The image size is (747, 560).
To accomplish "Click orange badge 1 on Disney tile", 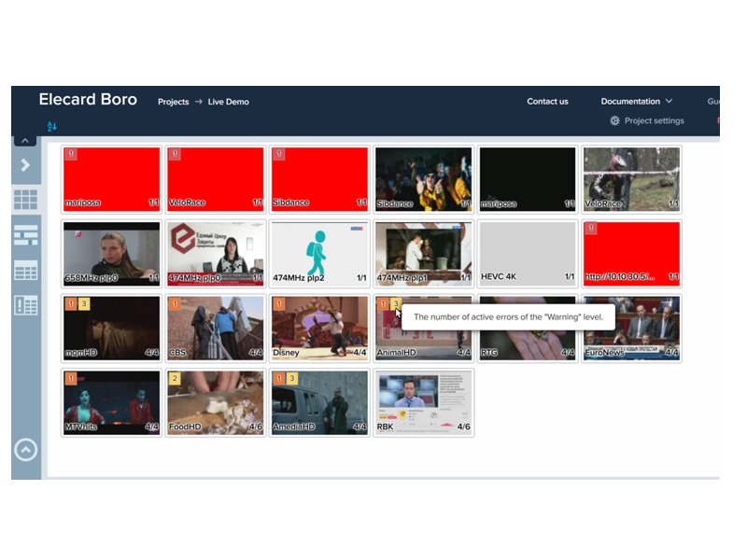I will point(279,303).
